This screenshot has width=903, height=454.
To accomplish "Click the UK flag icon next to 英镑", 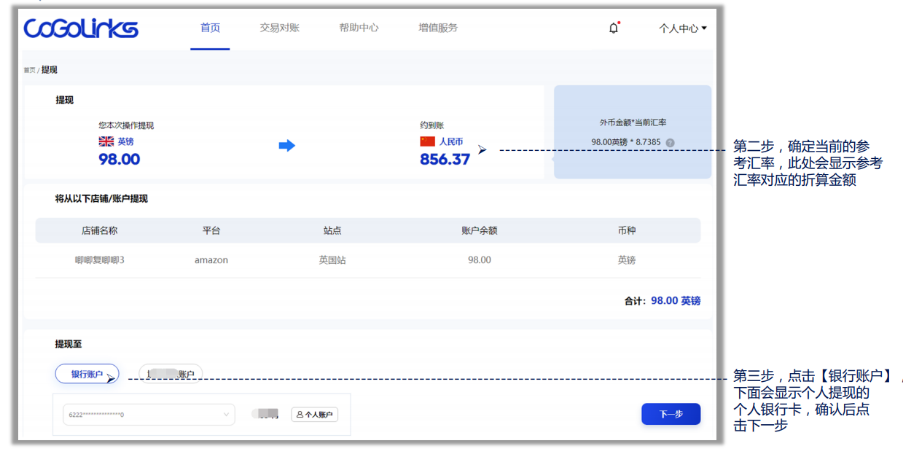I will pos(106,141).
